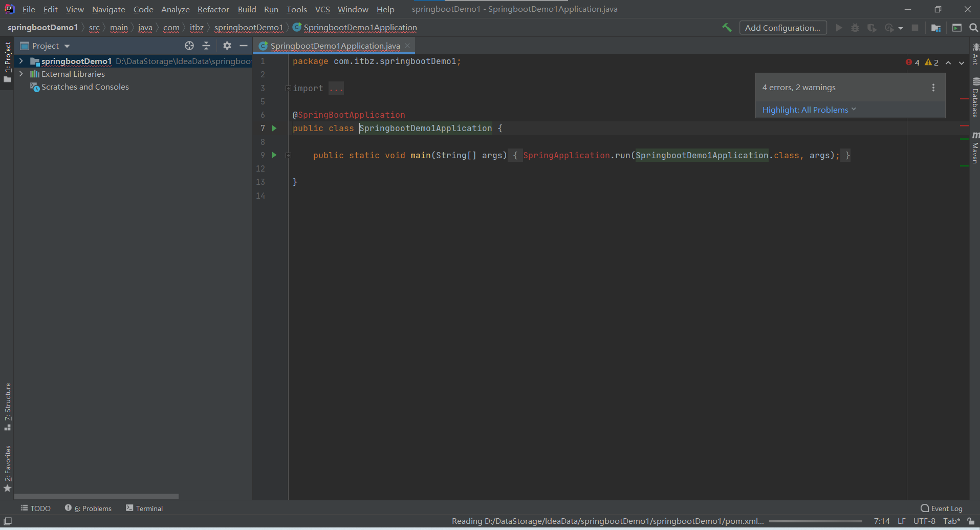Screen dimensions: 980x530
Task: Select the SpringbootDemo1Application.java editor tab
Action: (335, 46)
